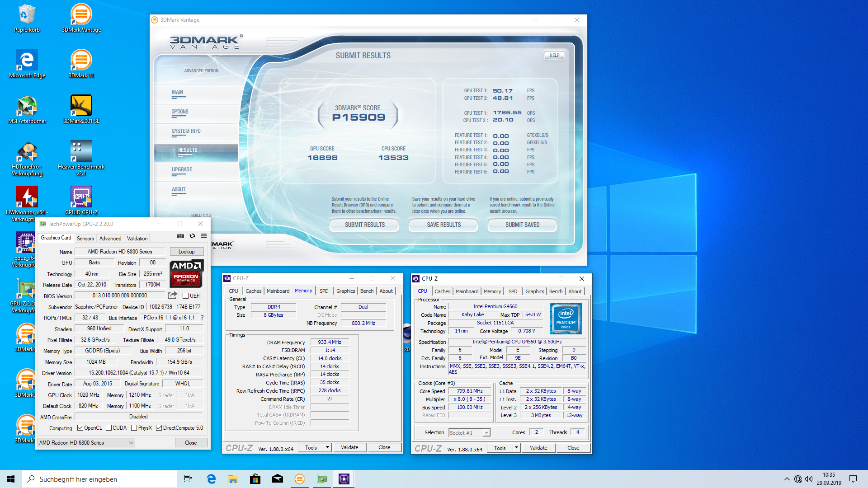Open Graphics tab in CPU-Z Memory window
This screenshot has height=488, width=868.
pos(346,291)
